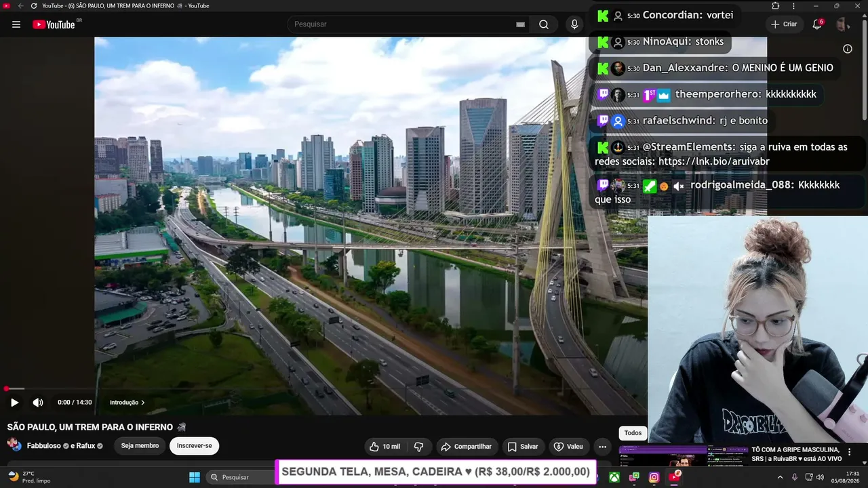868x488 pixels.
Task: Open network tray icon
Action: coord(808,477)
